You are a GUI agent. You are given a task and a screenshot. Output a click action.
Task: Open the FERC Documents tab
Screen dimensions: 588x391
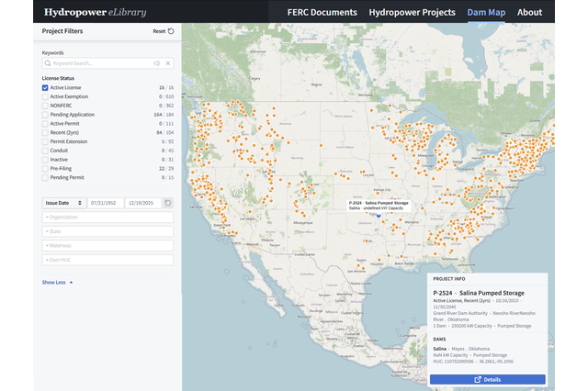(322, 12)
